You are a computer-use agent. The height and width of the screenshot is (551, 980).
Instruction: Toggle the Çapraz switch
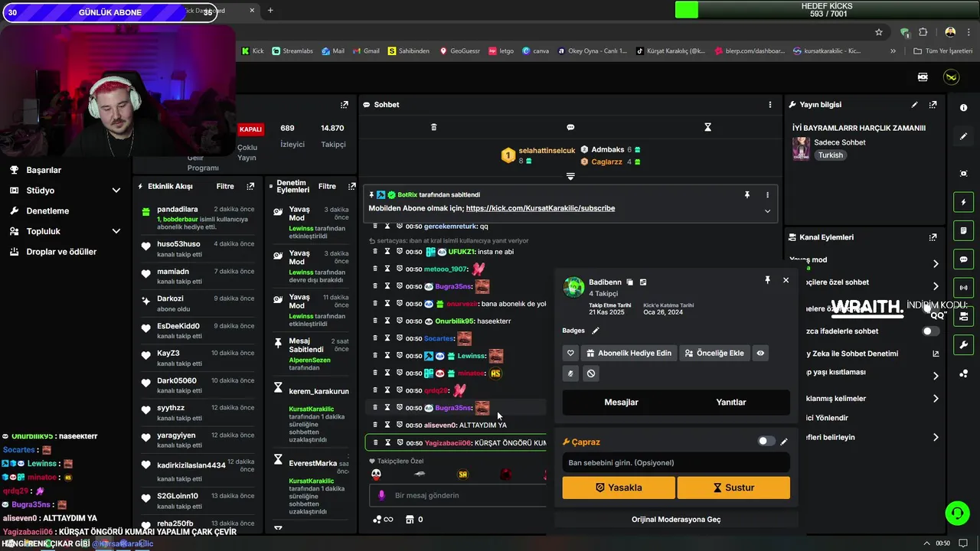[766, 442]
